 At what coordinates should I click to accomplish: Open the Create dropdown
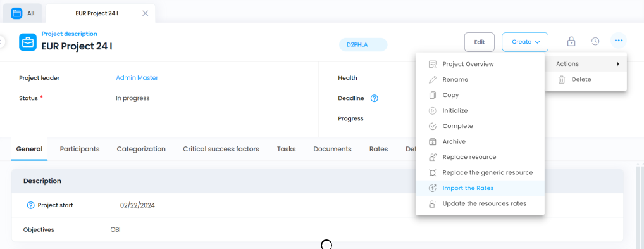coord(525,42)
